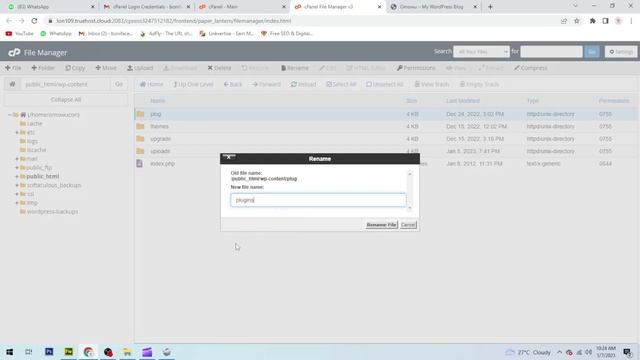
Task: Click Select All in file manager
Action: pyautogui.click(x=341, y=84)
